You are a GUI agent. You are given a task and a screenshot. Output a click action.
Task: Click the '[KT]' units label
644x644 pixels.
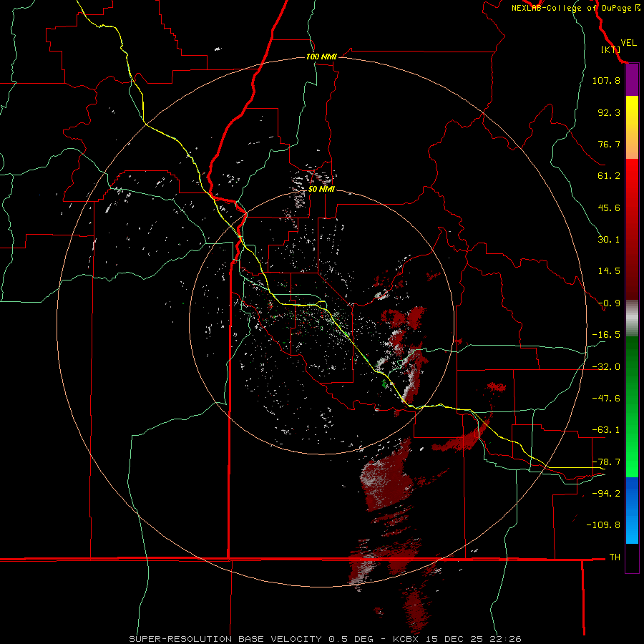(x=610, y=49)
